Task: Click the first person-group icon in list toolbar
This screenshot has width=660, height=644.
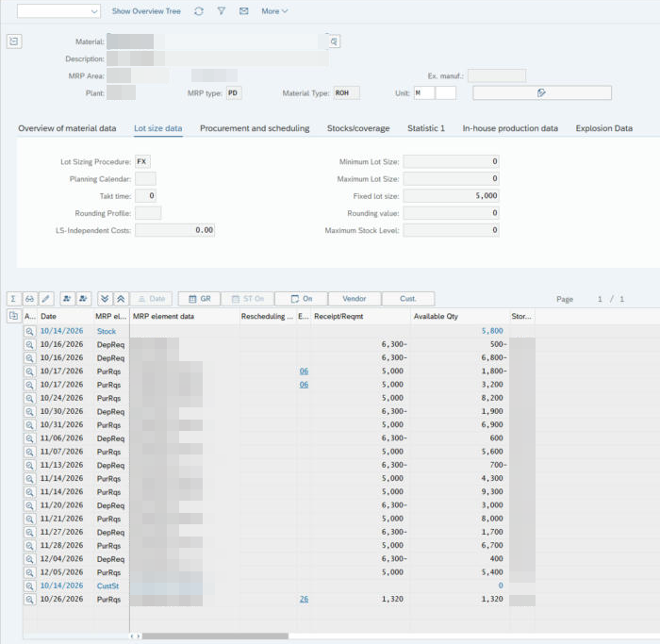Action: tap(67, 299)
